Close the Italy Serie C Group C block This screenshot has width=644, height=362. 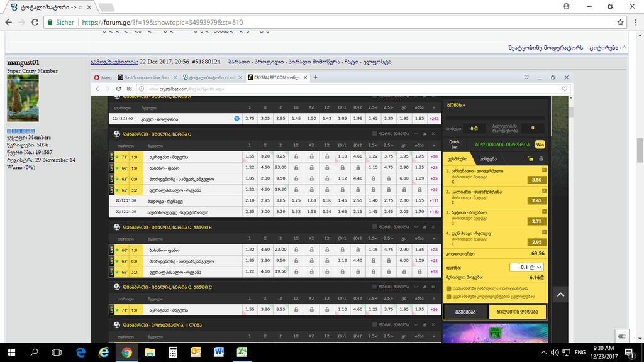[433, 287]
